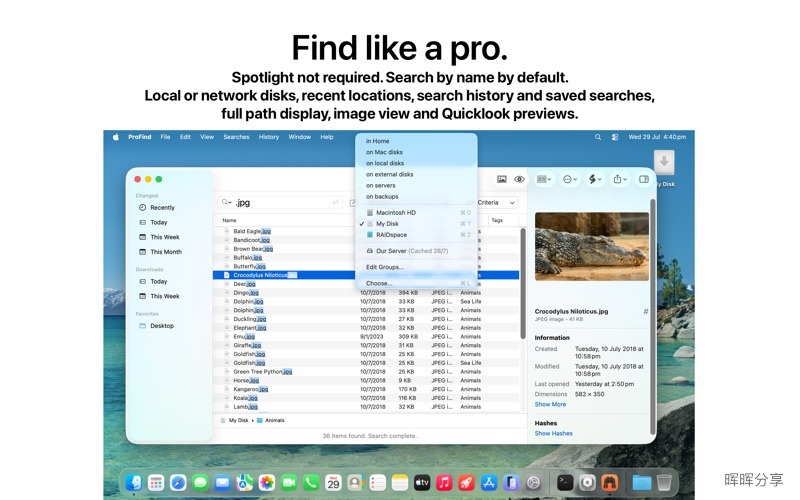Toggle the inspector sidebar panel button
800x500 pixels.
[x=644, y=179]
